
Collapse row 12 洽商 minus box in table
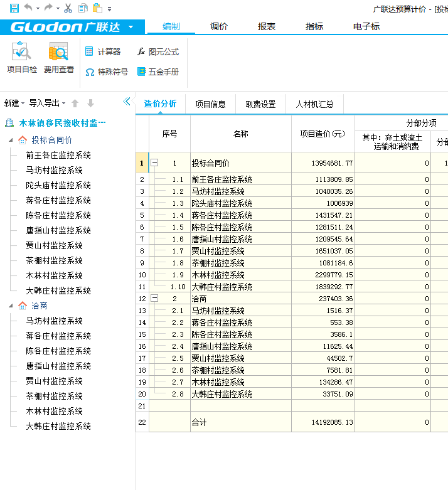[154, 298]
